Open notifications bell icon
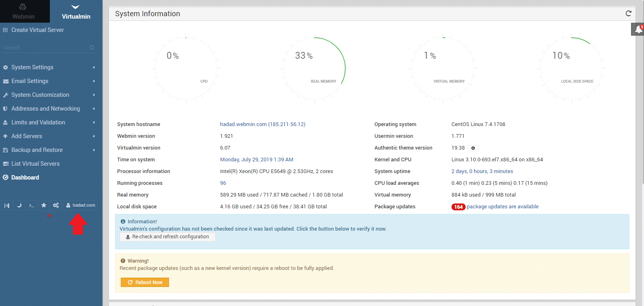The image size is (644, 306). [x=638, y=29]
